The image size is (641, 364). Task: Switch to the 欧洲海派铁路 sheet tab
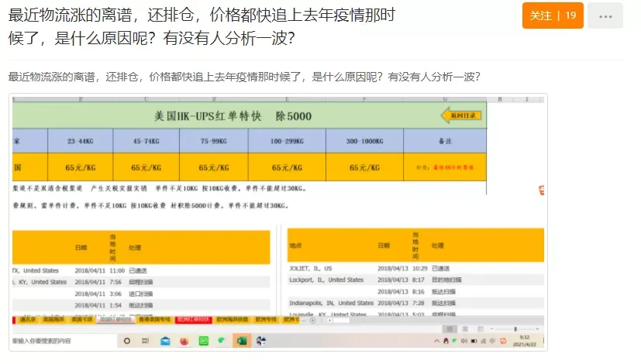coord(233,320)
